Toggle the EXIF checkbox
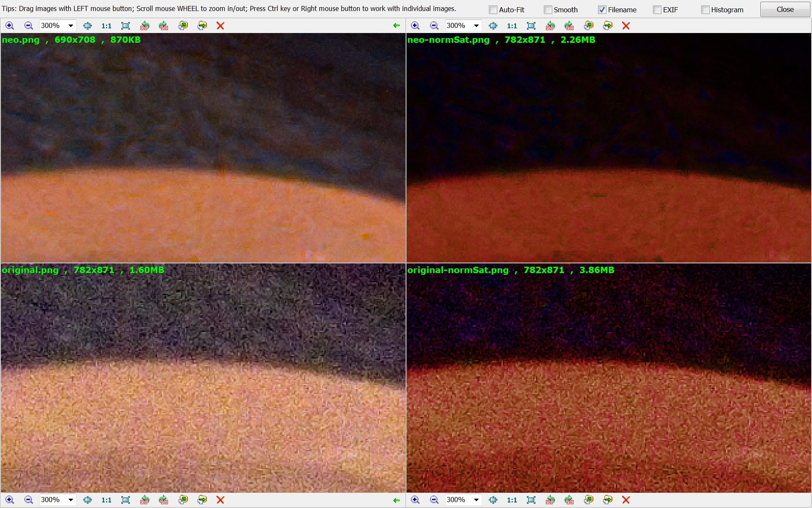 click(x=657, y=10)
